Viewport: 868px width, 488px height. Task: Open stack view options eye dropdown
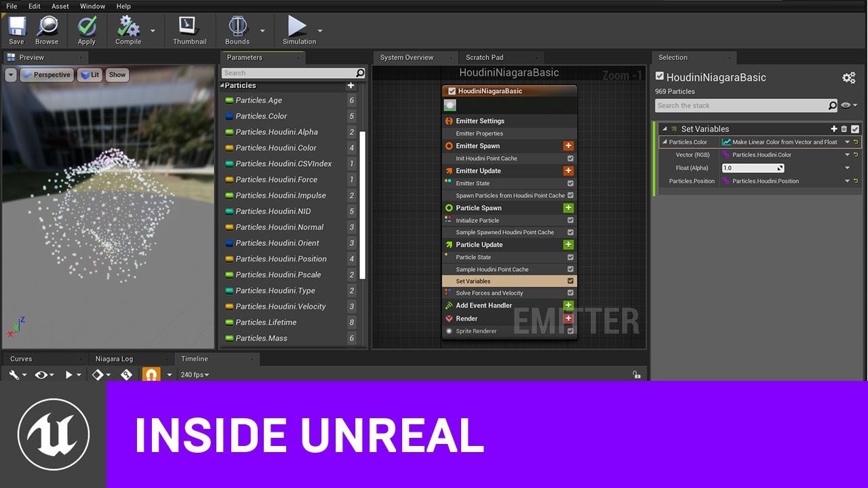(x=849, y=106)
